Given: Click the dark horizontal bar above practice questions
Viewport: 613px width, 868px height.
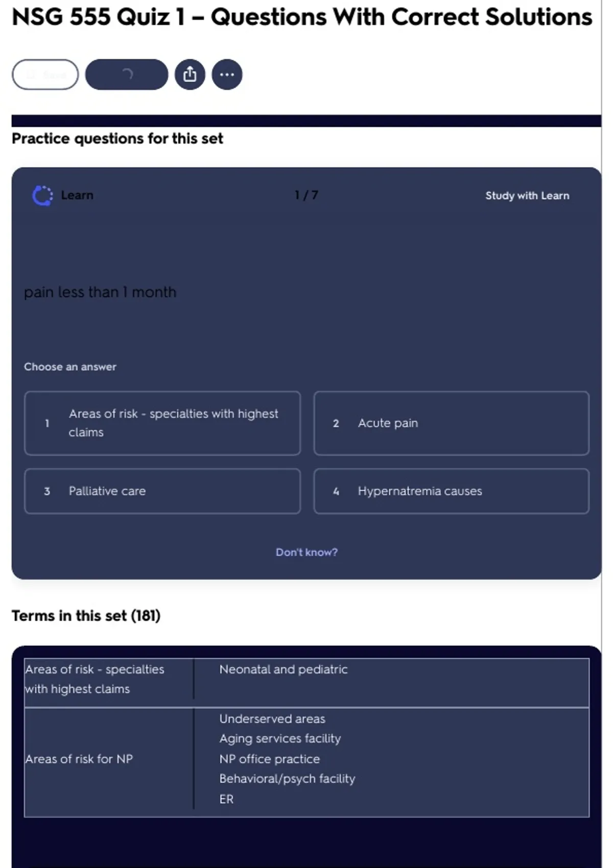Looking at the screenshot, I should coord(306,120).
